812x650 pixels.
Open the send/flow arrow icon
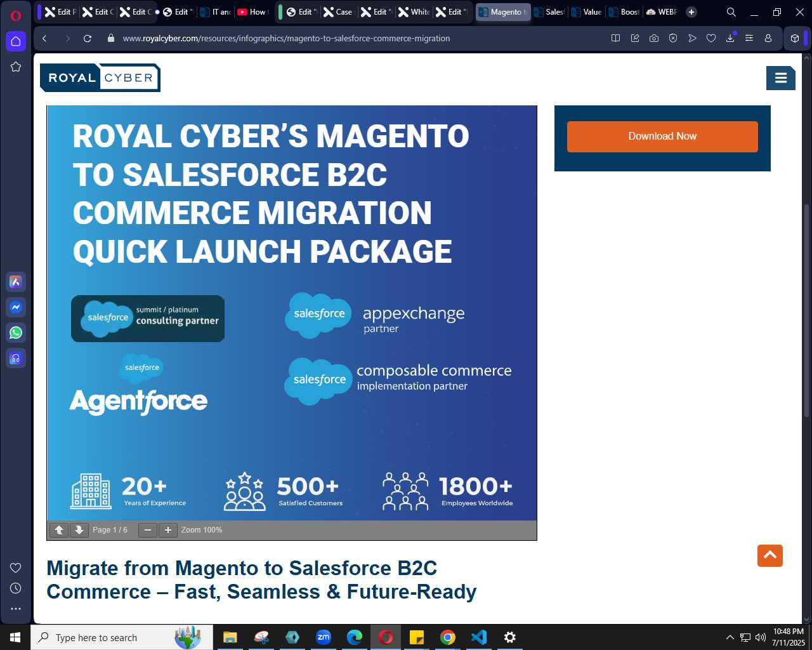[692, 38]
